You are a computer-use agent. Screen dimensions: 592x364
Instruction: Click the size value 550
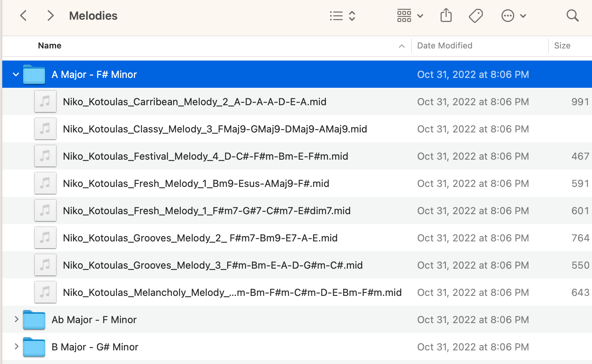(580, 265)
